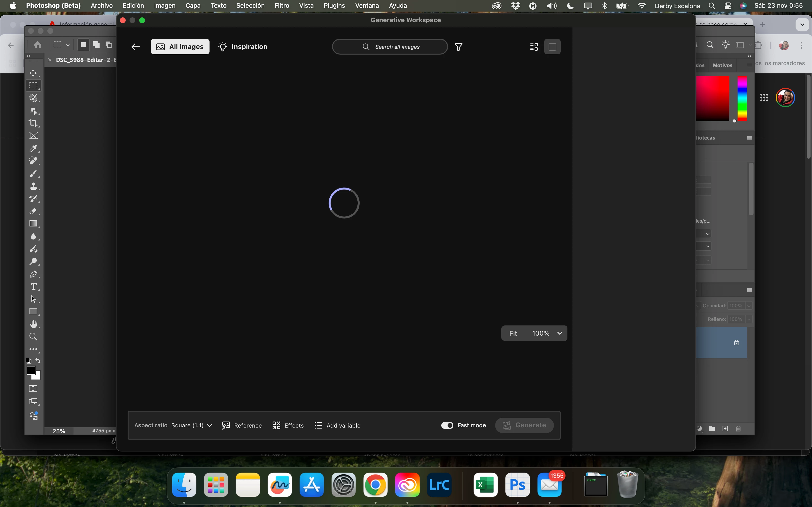The height and width of the screenshot is (507, 812).
Task: Select the Clone Stamp tool
Action: pos(33,186)
